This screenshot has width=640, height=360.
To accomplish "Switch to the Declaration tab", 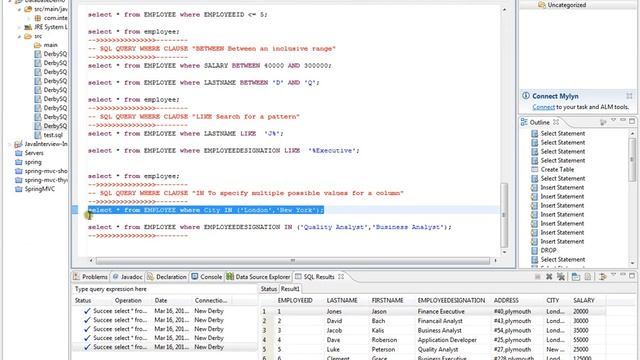I will [167, 277].
